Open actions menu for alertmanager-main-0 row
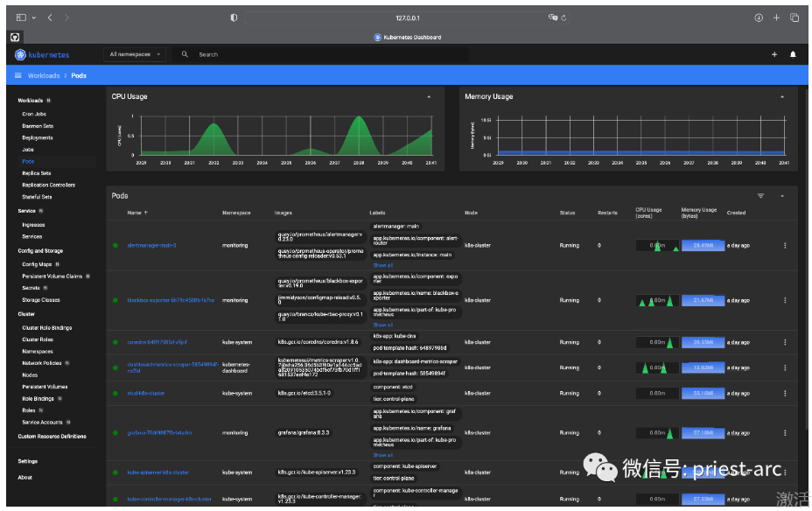Screen dimensions: 812x511 (x=785, y=245)
